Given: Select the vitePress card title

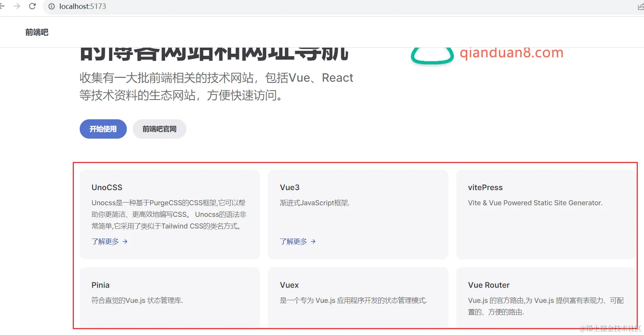Looking at the screenshot, I should coord(485,187).
